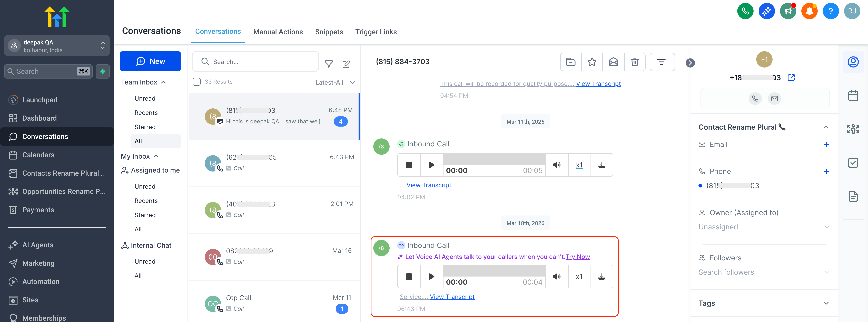Image resolution: width=868 pixels, height=322 pixels.
Task: Star the current conversation
Action: [592, 62]
